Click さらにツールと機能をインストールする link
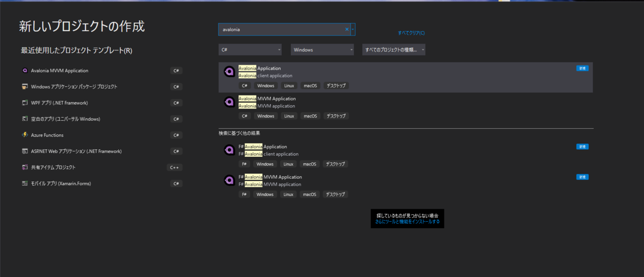This screenshot has height=277, width=644. 407,221
